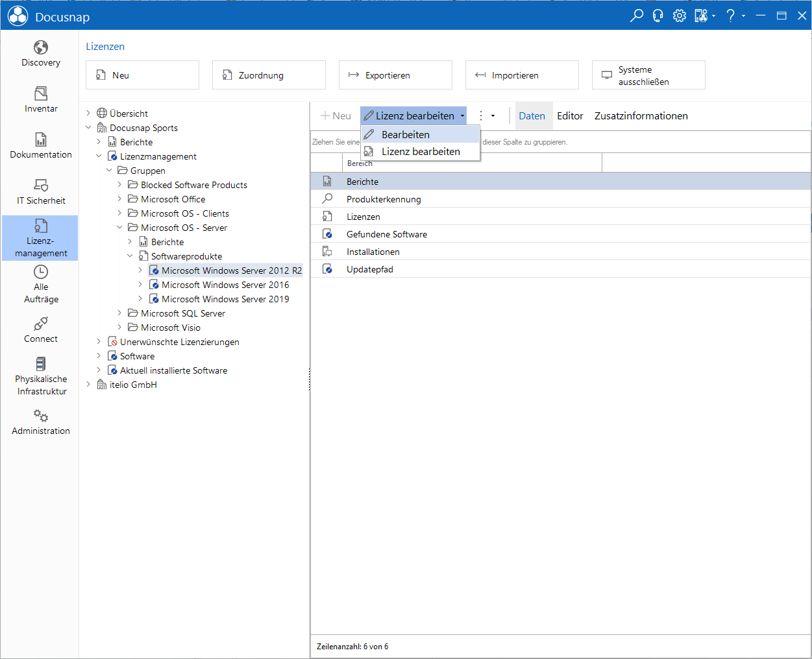Expand Microsoft Windows Server 2016 node

tap(141, 285)
